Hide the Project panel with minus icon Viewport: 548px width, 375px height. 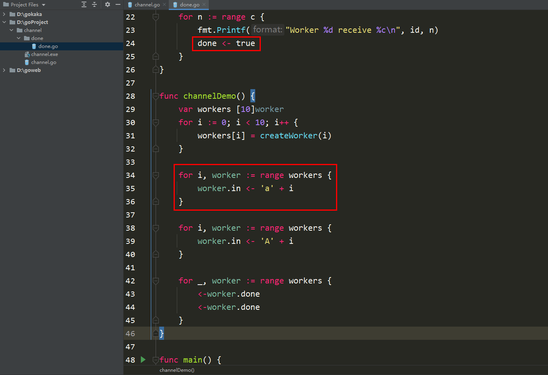[x=118, y=5]
